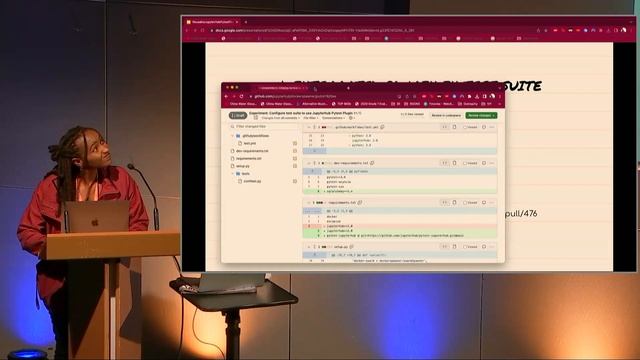Image resolution: width=640 pixels, height=360 pixels.
Task: Mark dev-requirements.txt diff as Viewed
Action: (470, 163)
